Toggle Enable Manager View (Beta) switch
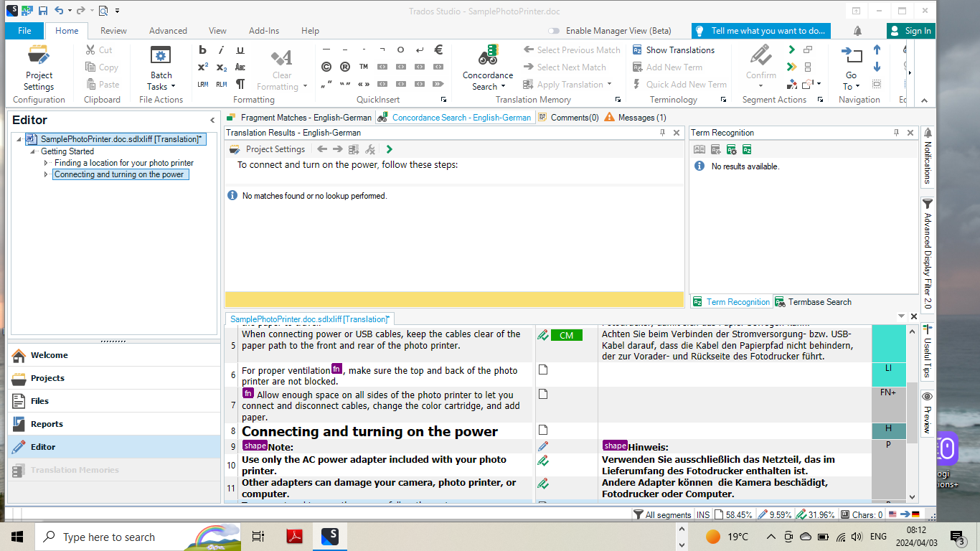The height and width of the screenshot is (551, 980). [x=554, y=31]
